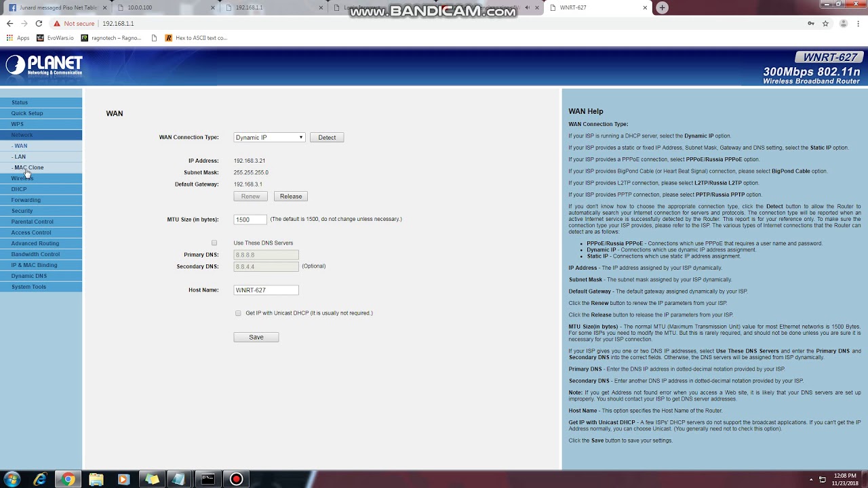
Task: Click the Secondary DNS field
Action: [x=266, y=267]
